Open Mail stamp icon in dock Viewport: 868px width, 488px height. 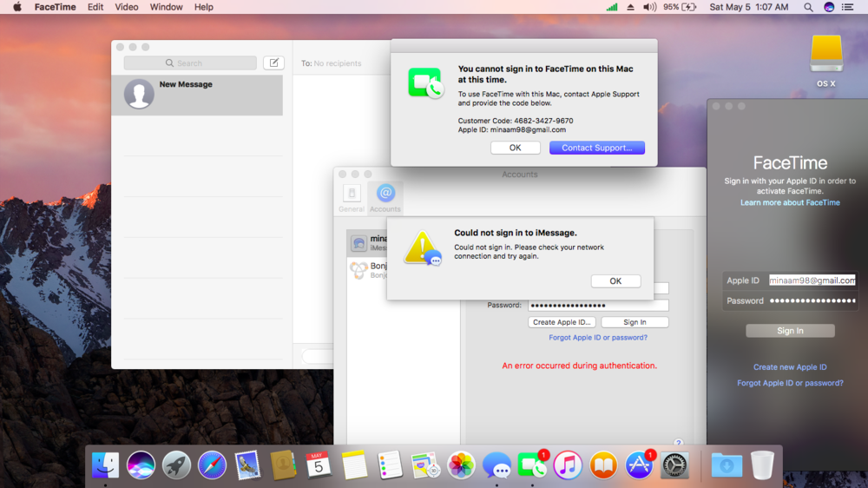(x=247, y=465)
